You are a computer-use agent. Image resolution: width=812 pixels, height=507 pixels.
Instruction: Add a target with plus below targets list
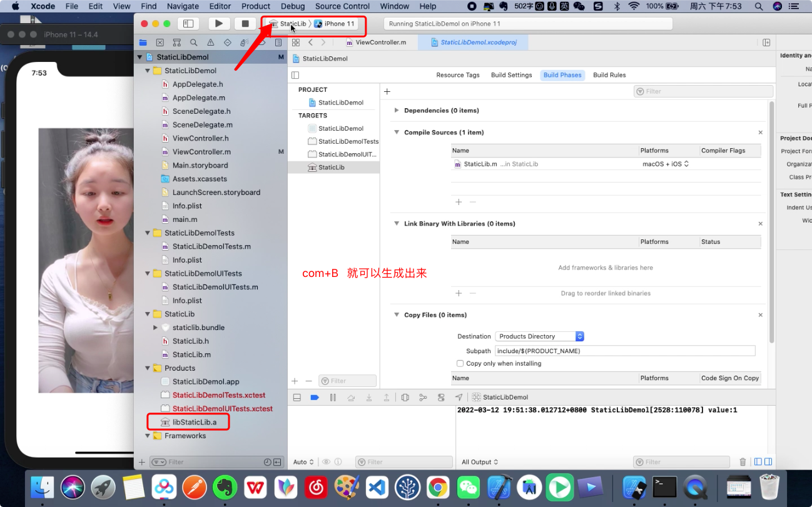[x=295, y=381]
